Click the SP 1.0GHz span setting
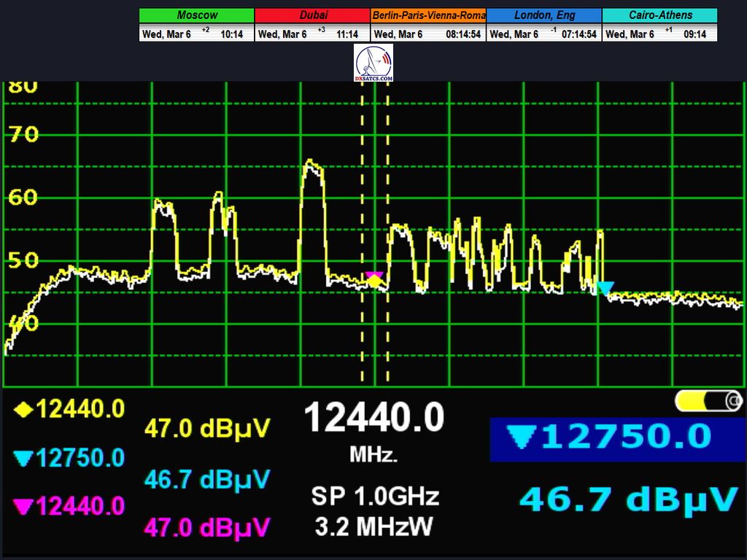The height and width of the screenshot is (560, 747). 375,497
